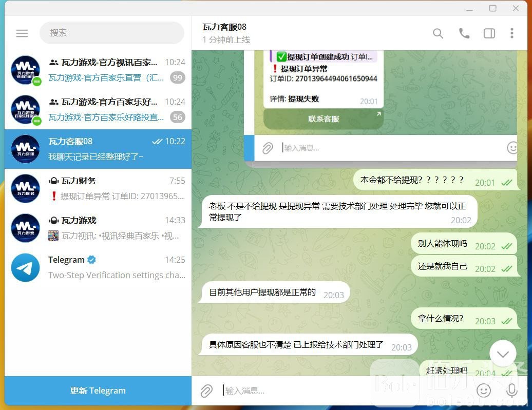Click avatar of 瓦力游戏-官方视讯百家 group
The image size is (532, 410).
click(26, 70)
